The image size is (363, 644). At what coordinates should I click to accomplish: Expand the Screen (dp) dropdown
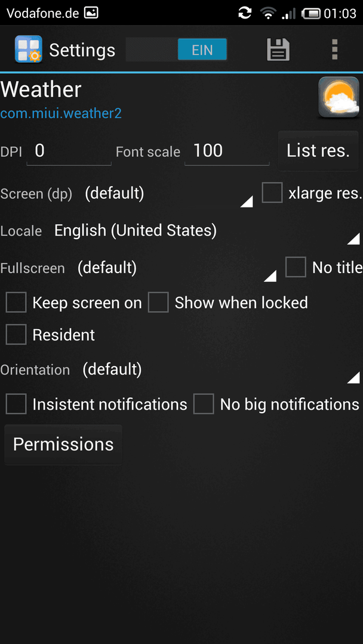[x=168, y=193]
